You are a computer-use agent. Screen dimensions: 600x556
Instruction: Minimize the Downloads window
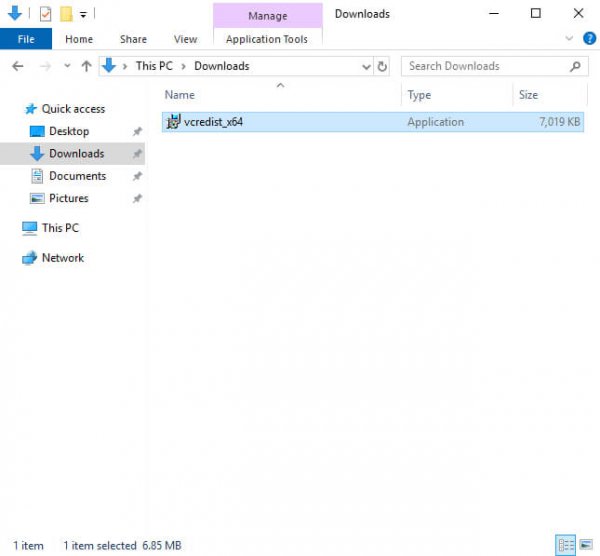(x=494, y=13)
